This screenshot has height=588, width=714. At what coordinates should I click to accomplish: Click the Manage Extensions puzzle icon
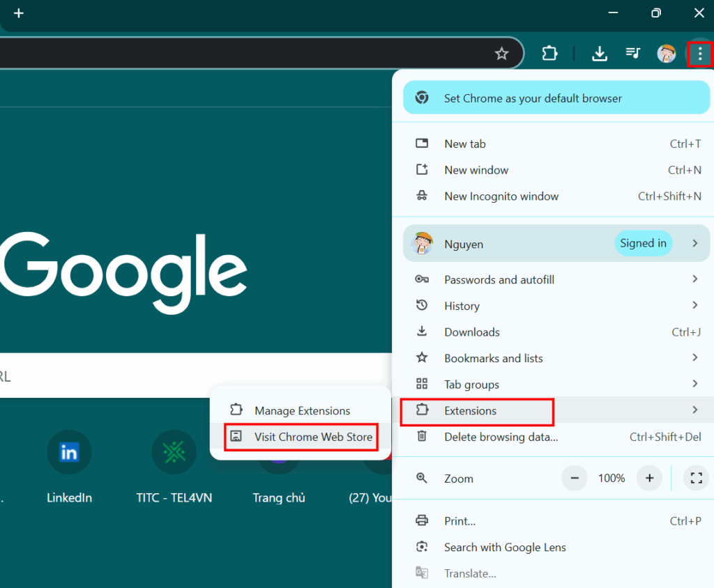coord(236,410)
